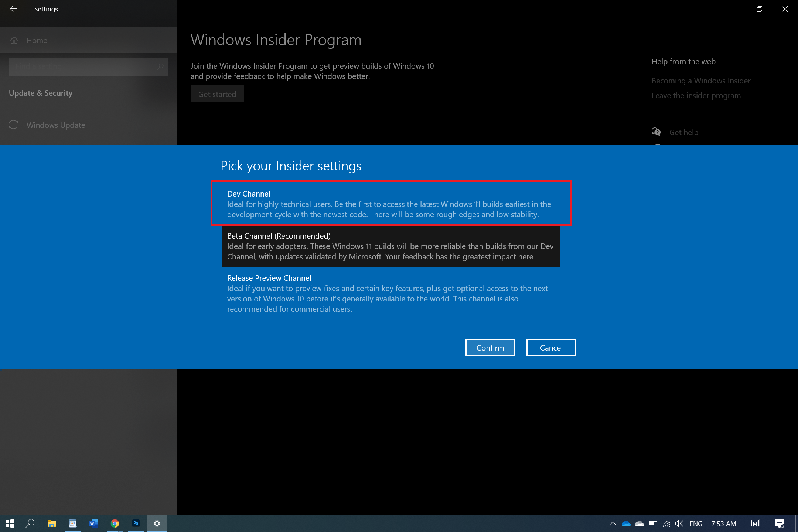Go back with the Settings arrow
The height and width of the screenshot is (532, 798).
point(13,9)
